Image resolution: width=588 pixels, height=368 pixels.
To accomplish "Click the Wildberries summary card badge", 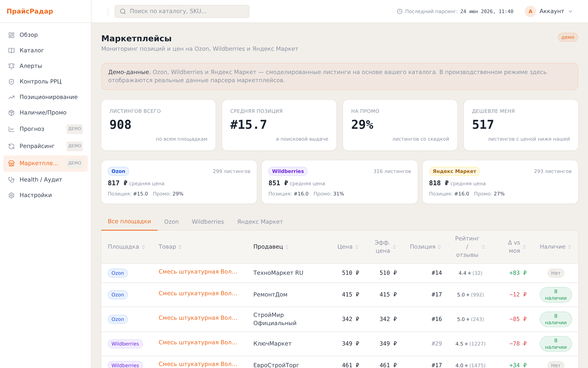I will (288, 171).
